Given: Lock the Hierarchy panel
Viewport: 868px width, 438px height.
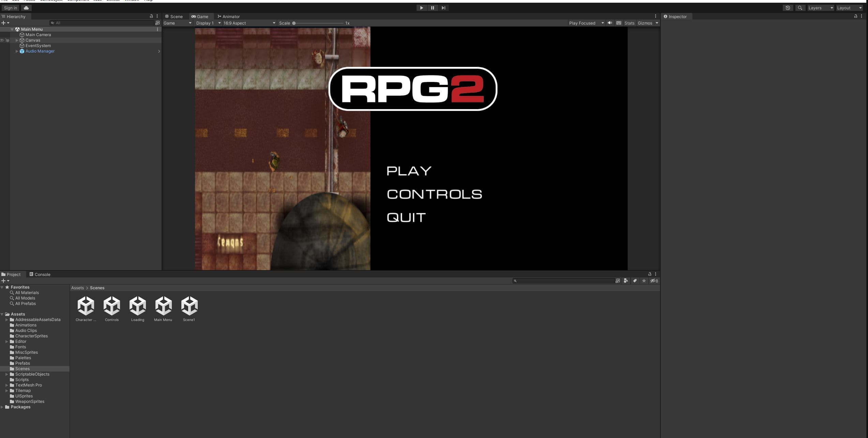Looking at the screenshot, I should coord(151,16).
